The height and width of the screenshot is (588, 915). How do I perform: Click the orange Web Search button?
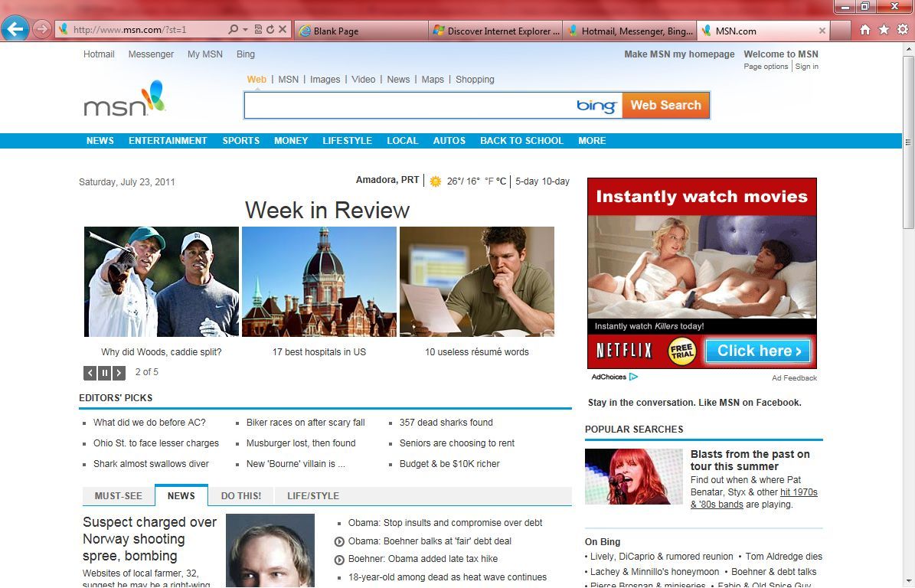click(x=665, y=105)
